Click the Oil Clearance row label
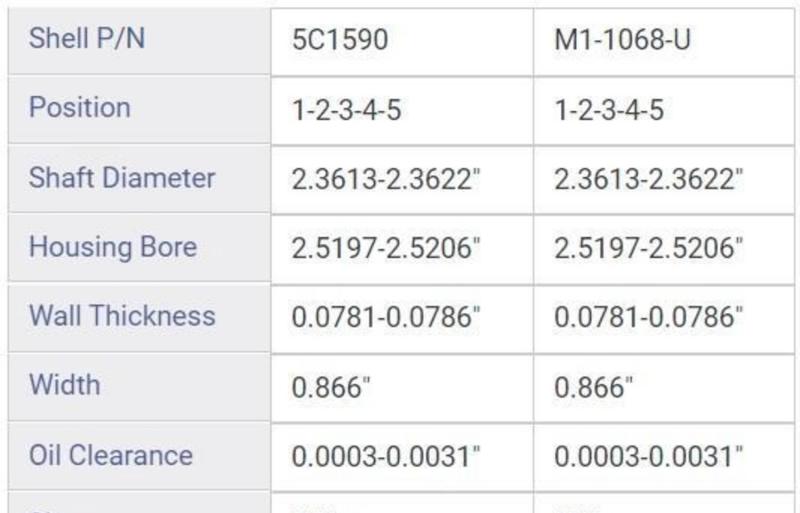The width and height of the screenshot is (800, 513). point(111,455)
